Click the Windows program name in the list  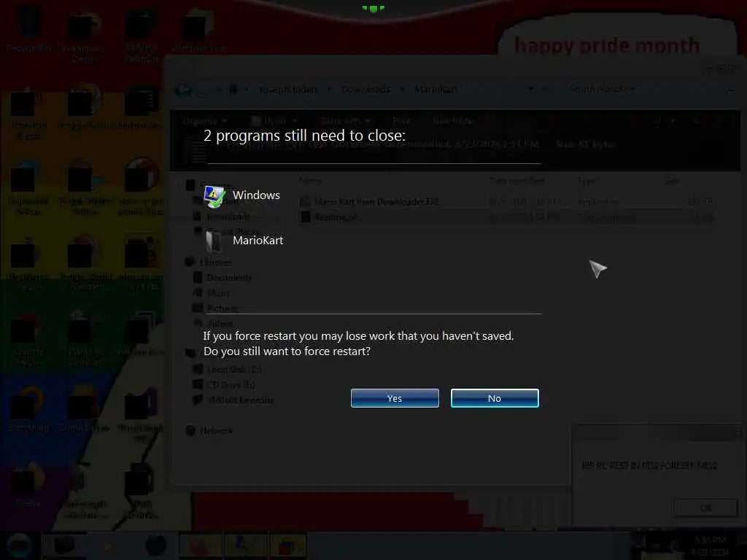click(256, 195)
